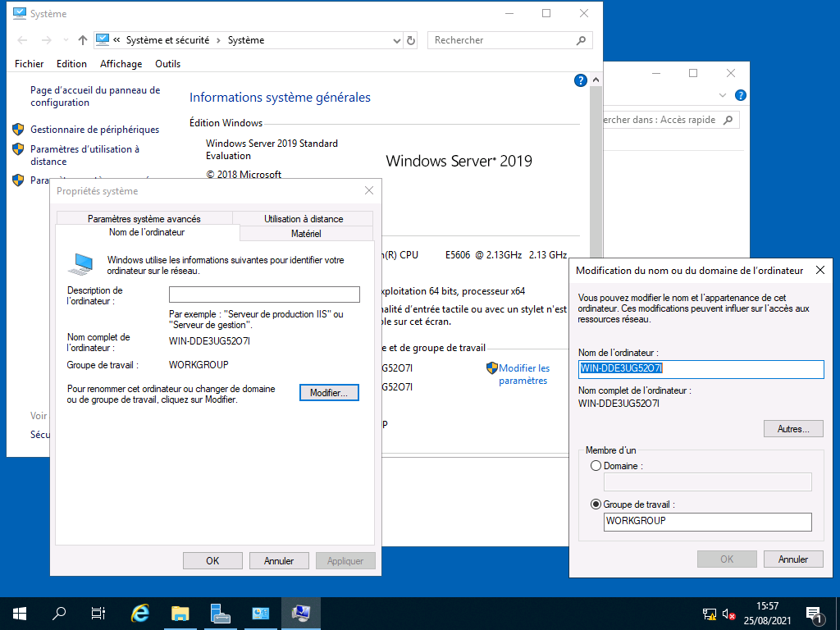The image size is (840, 630).
Task: Click the control panel icon in address bar
Action: click(103, 39)
